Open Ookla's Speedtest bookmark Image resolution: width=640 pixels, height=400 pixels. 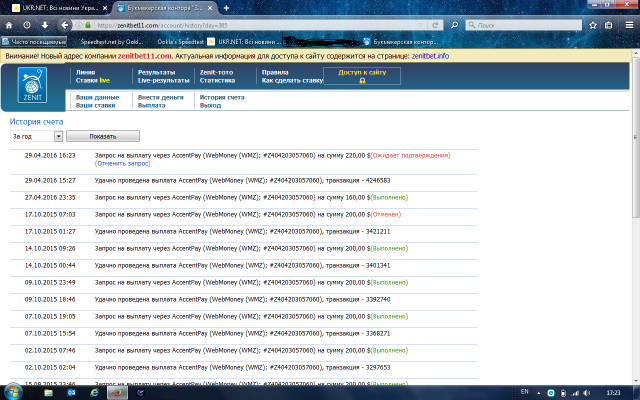(180, 42)
